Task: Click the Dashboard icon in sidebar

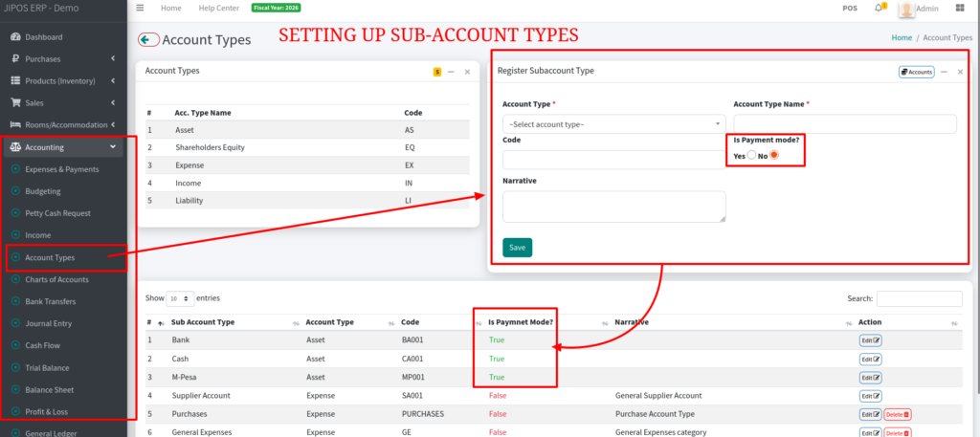Action: click(x=15, y=37)
